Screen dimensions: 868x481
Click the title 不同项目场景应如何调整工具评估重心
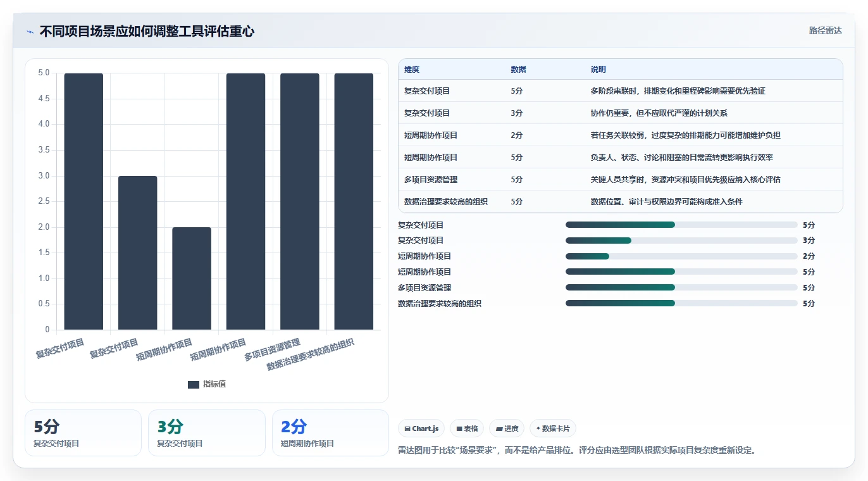pyautogui.click(x=147, y=31)
